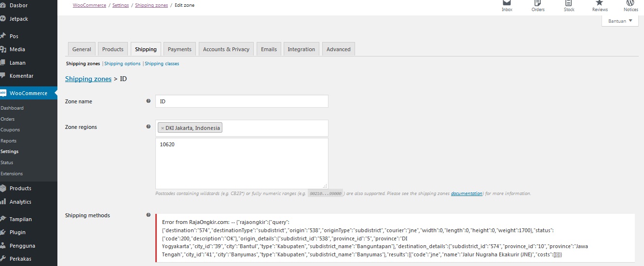Click the Media sidebar icon

point(3,49)
